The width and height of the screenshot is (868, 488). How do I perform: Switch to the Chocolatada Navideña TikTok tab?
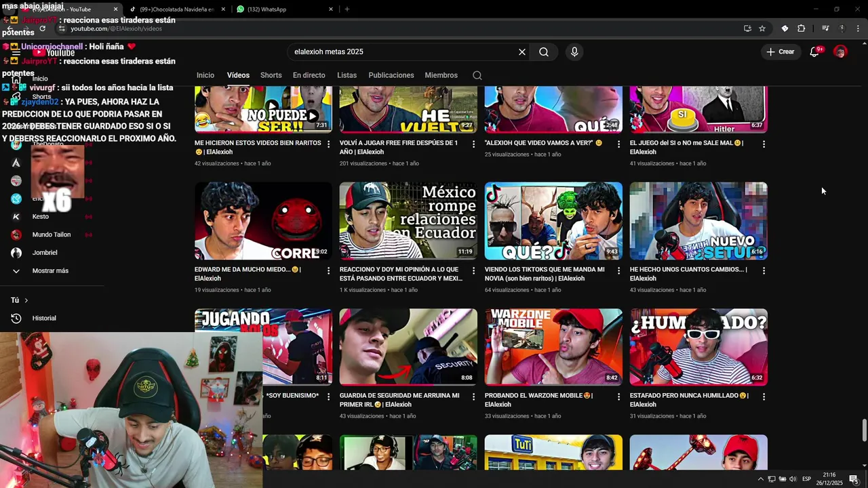[x=178, y=9]
